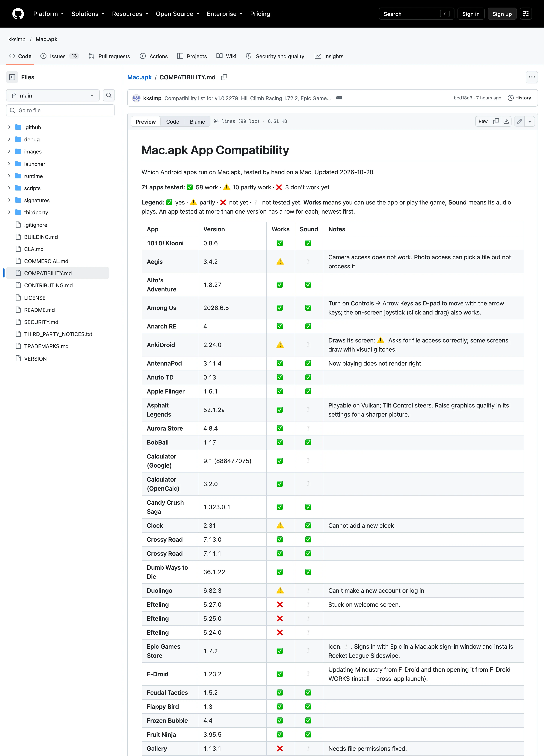Open the kksimp avatar
The width and height of the screenshot is (544, 756).
point(136,98)
